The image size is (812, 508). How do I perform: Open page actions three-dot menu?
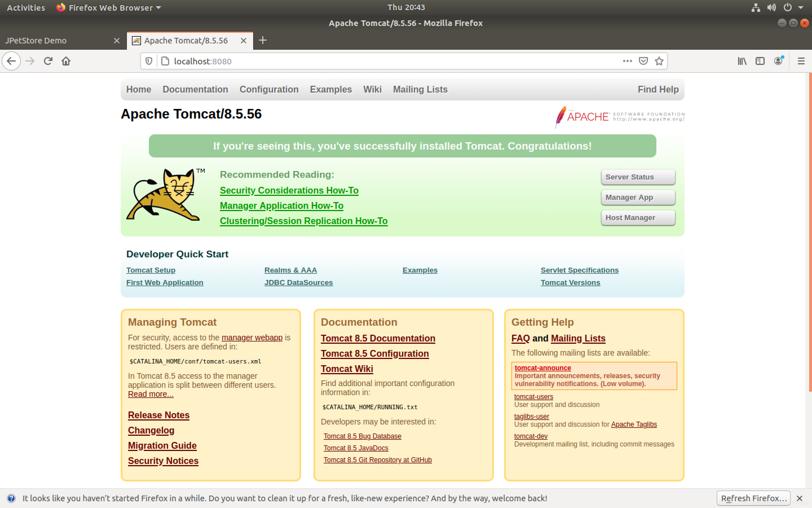coord(627,61)
